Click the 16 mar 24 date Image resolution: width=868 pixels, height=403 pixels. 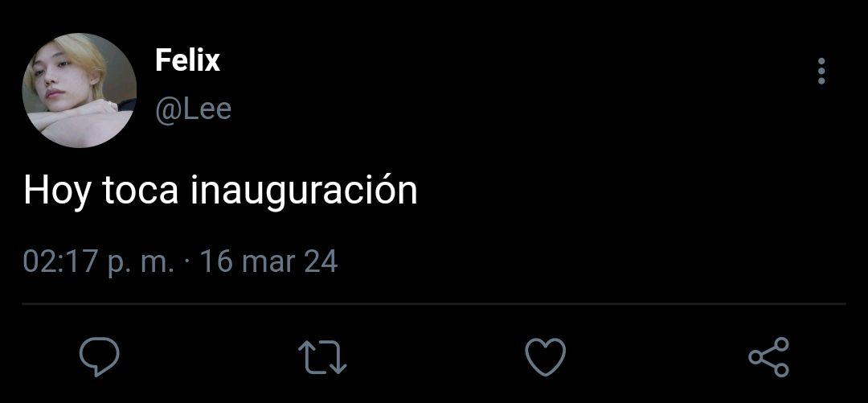268,261
